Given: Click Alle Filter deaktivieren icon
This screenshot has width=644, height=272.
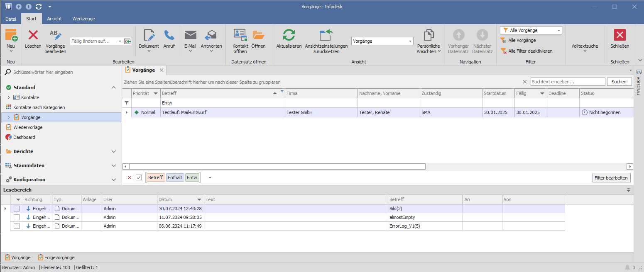Looking at the screenshot, I should click(x=503, y=51).
